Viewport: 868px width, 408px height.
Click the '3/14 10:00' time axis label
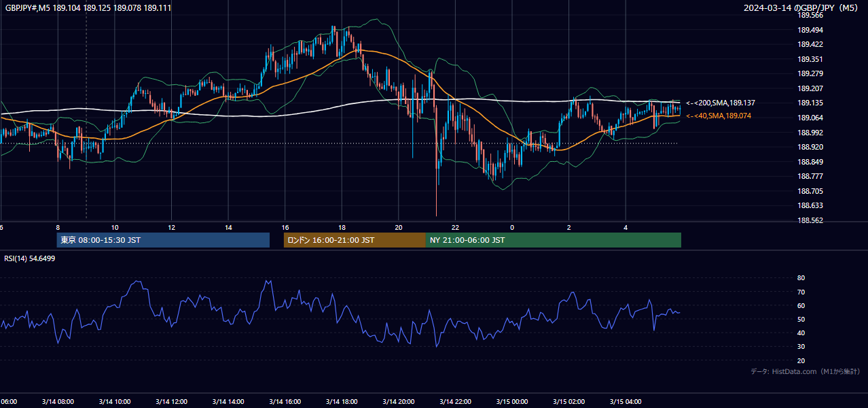point(115,401)
